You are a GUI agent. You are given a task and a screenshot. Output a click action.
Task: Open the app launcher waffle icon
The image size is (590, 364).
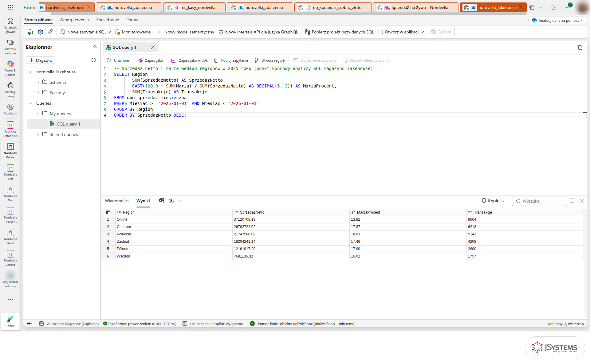point(10,7)
